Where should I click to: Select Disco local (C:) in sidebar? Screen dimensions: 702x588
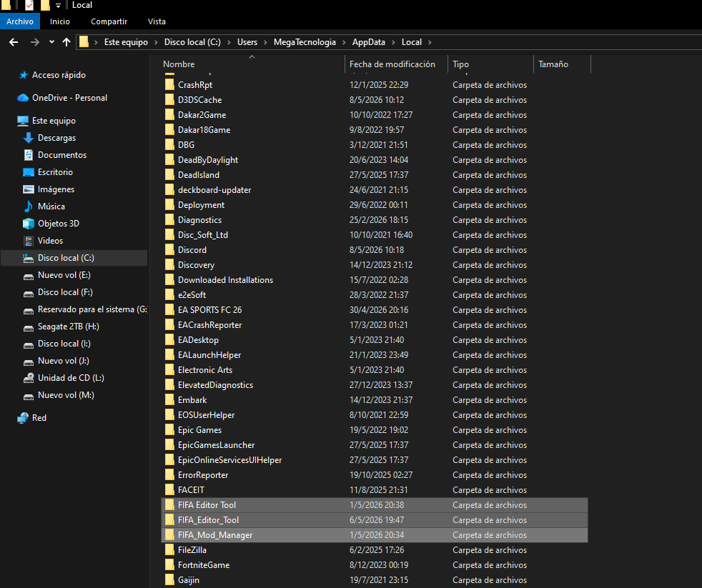66,258
